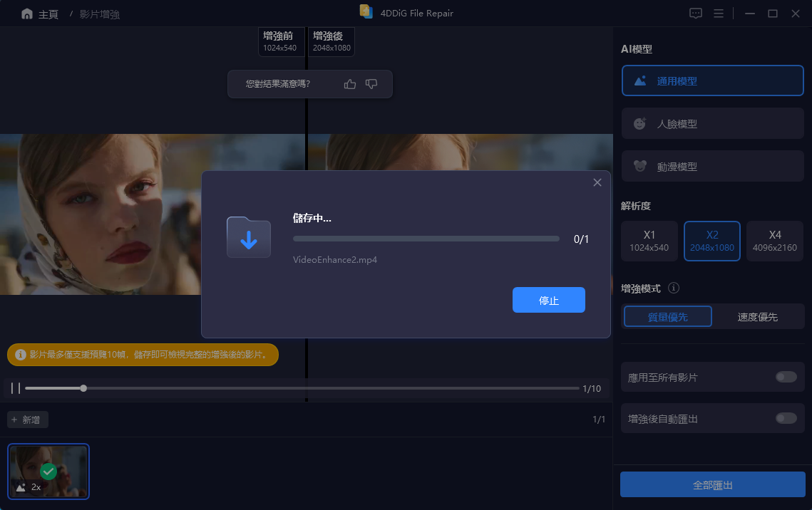Screen dimensions: 812x510
Task: Pause the video preview playback
Action: (16, 388)
